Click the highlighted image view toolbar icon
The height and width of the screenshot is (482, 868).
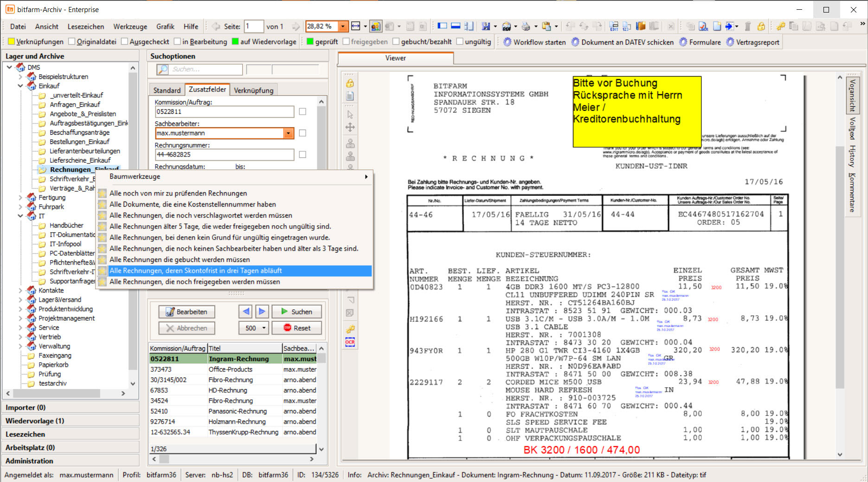tap(375, 26)
